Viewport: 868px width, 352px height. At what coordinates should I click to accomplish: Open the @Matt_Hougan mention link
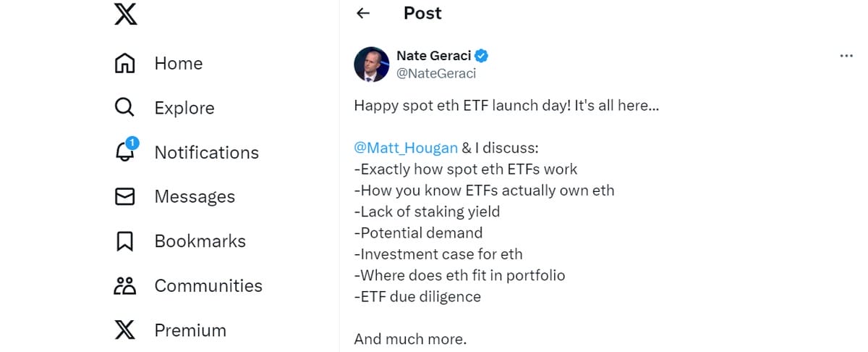click(406, 148)
